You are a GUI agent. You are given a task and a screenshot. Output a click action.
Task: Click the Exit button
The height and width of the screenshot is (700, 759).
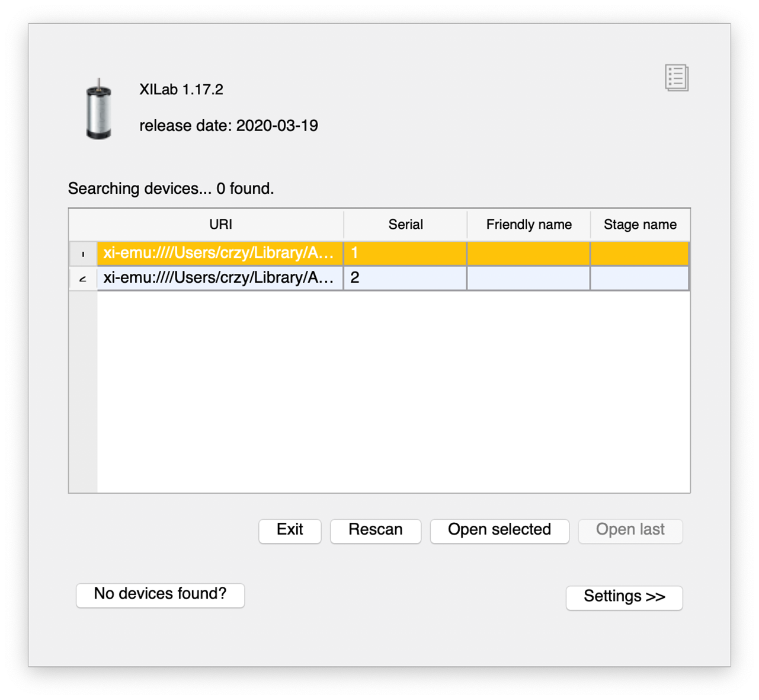click(290, 530)
